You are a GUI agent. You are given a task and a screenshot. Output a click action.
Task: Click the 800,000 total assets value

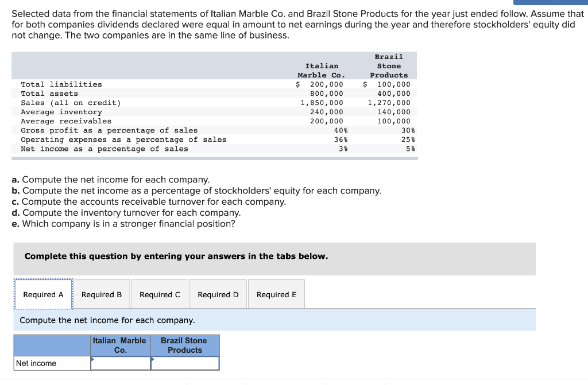[326, 94]
